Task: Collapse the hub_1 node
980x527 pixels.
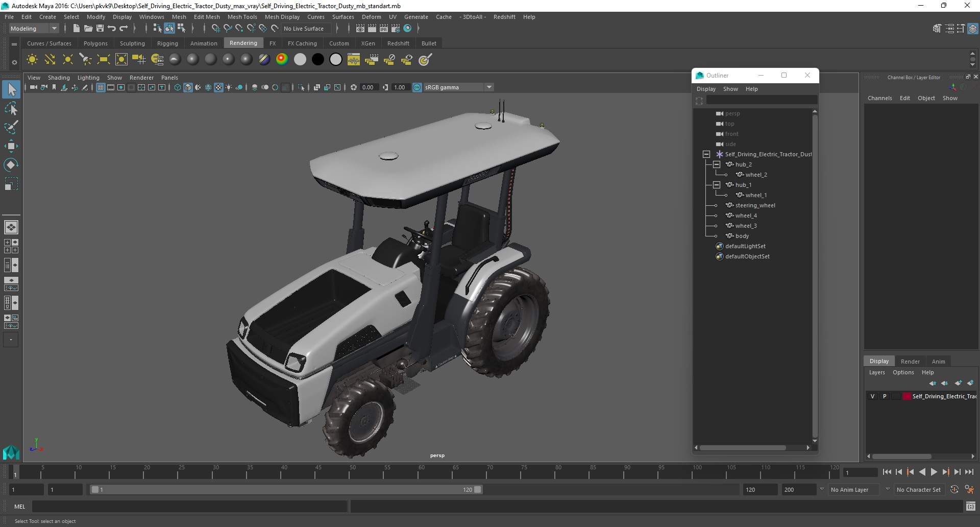Action: click(x=717, y=185)
